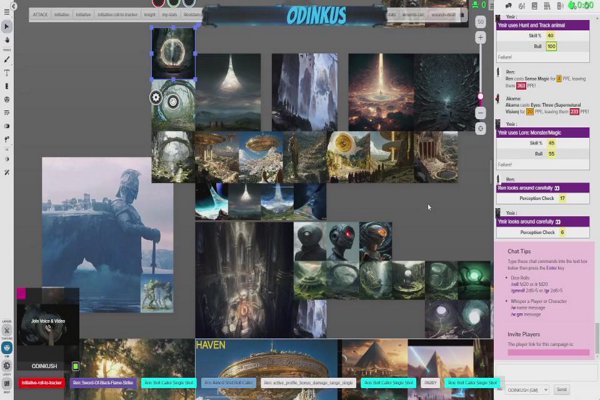Open the Art Library tab
This screenshot has height=400, width=600.
point(522,6)
